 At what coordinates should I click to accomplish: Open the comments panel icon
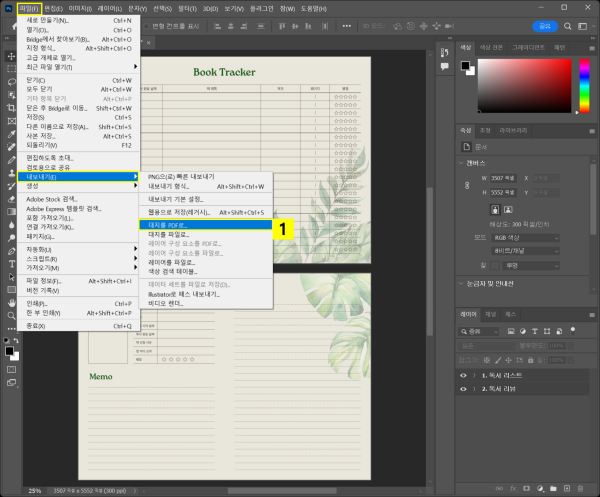[445, 67]
